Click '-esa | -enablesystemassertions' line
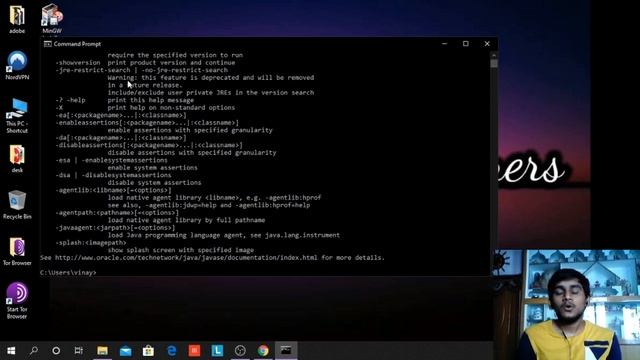 coord(111,160)
